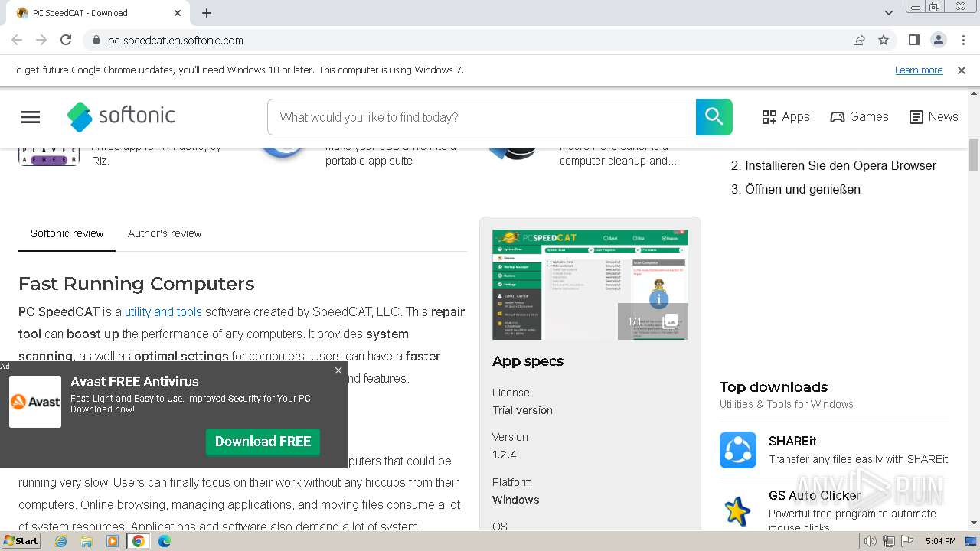Go to the Softonic home logo

pos(121,116)
